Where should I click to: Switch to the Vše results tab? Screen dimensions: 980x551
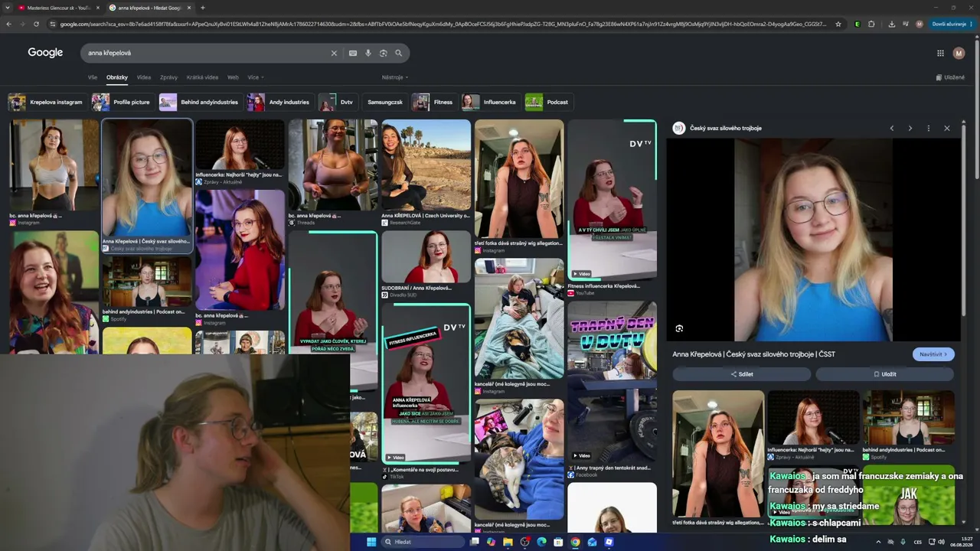click(93, 77)
